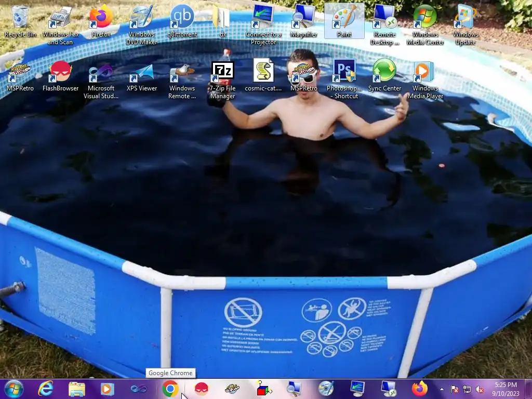Launch Firefox from the taskbar
Image resolution: width=532 pixels, height=399 pixels.
click(420, 389)
